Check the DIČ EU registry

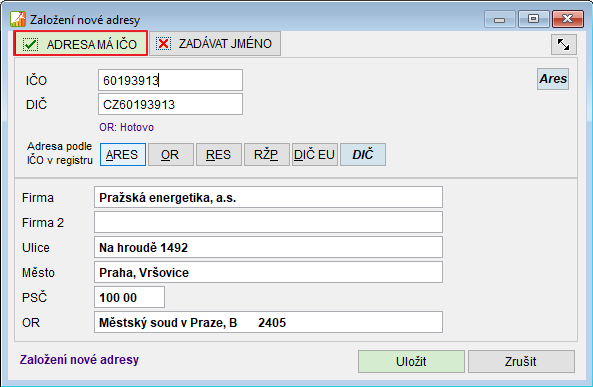315,155
